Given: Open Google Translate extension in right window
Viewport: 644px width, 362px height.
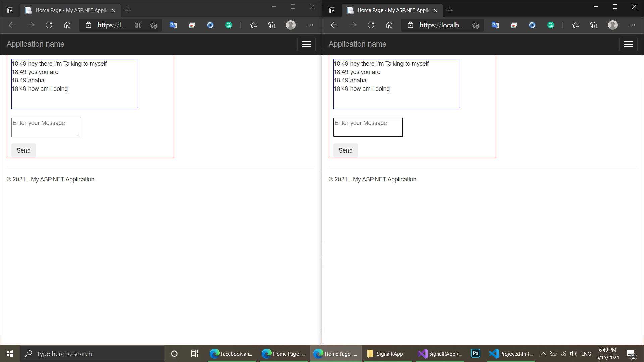Looking at the screenshot, I should [x=495, y=25].
